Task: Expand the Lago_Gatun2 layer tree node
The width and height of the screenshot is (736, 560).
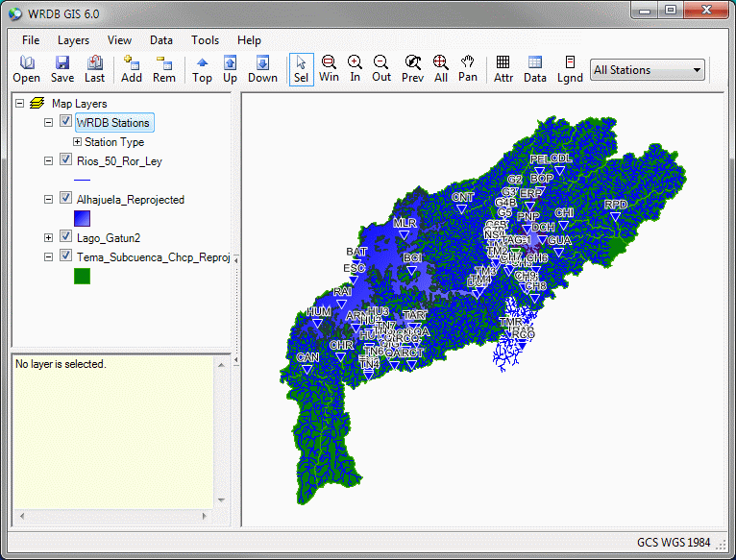Action: point(49,237)
